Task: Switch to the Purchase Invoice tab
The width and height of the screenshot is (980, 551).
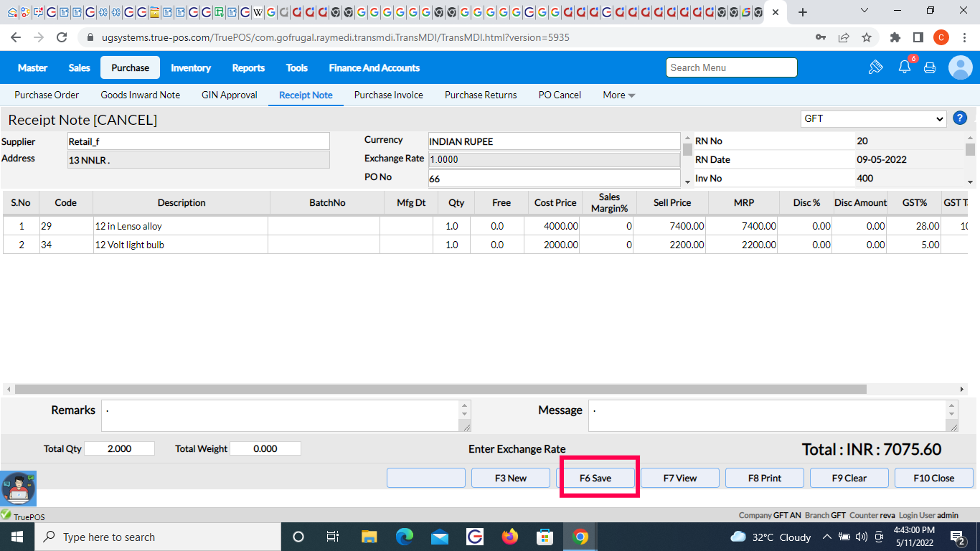Action: click(388, 95)
